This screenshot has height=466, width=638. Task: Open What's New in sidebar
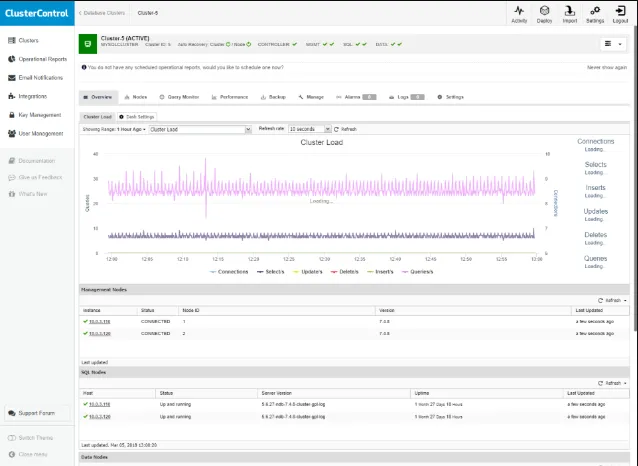tap(28, 194)
